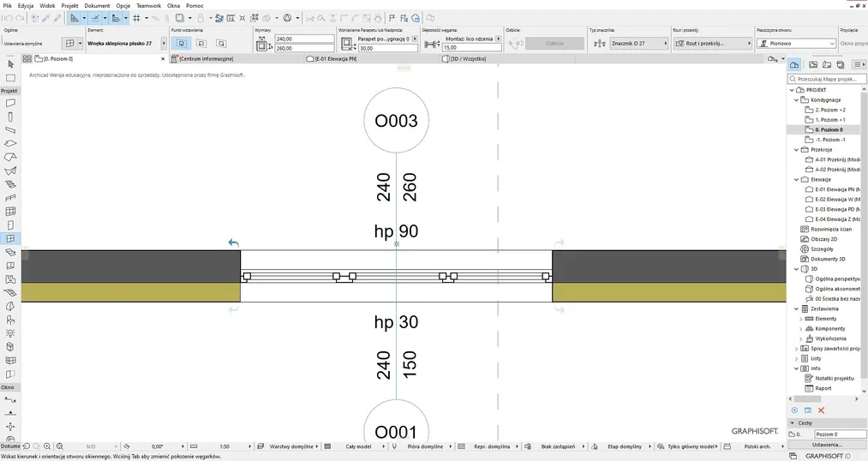Toggle the grid snap icon

pyautogui.click(x=137, y=18)
